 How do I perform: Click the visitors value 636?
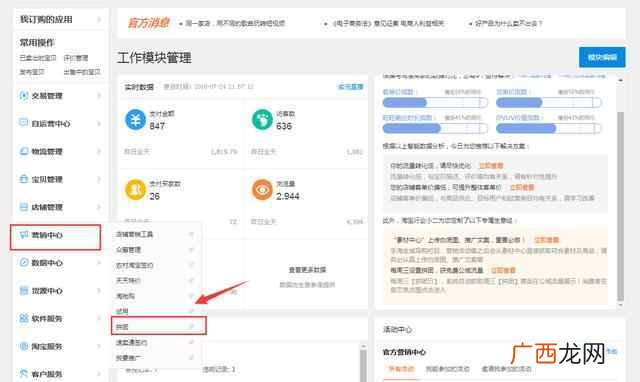tap(284, 126)
